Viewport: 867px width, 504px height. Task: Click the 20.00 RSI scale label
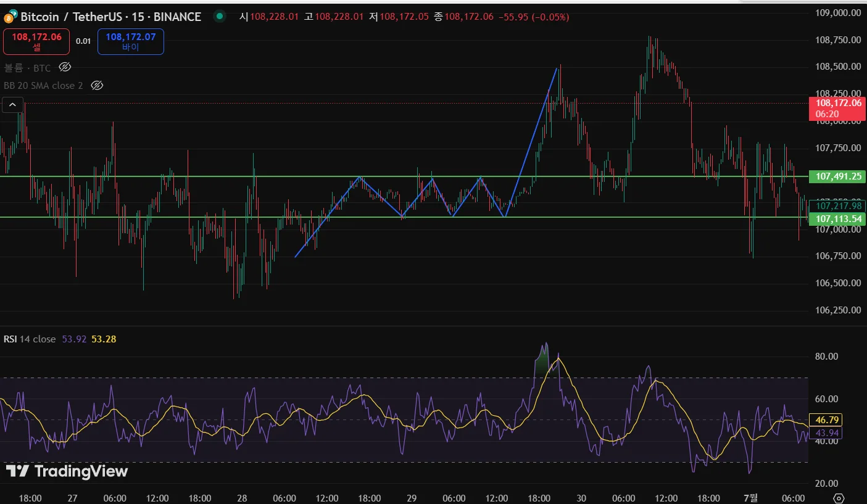pos(828,484)
